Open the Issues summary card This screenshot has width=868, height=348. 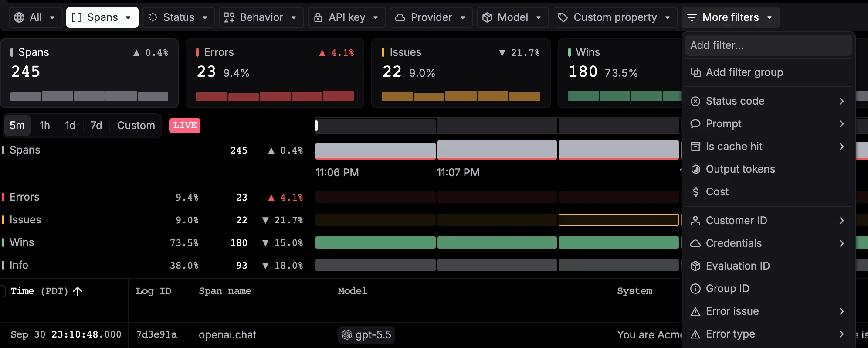point(461,73)
